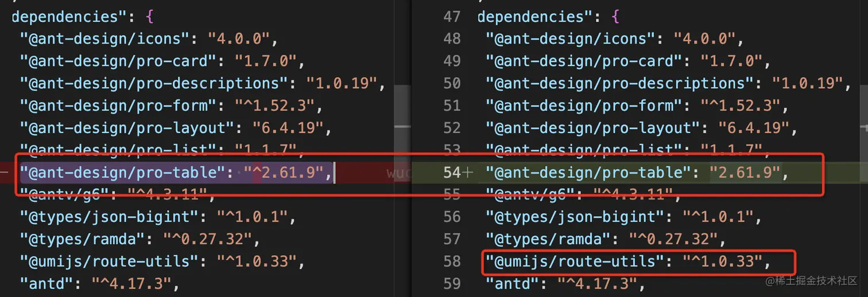Click "@ant-design/pro-descriptions" in the right pane

619,84
